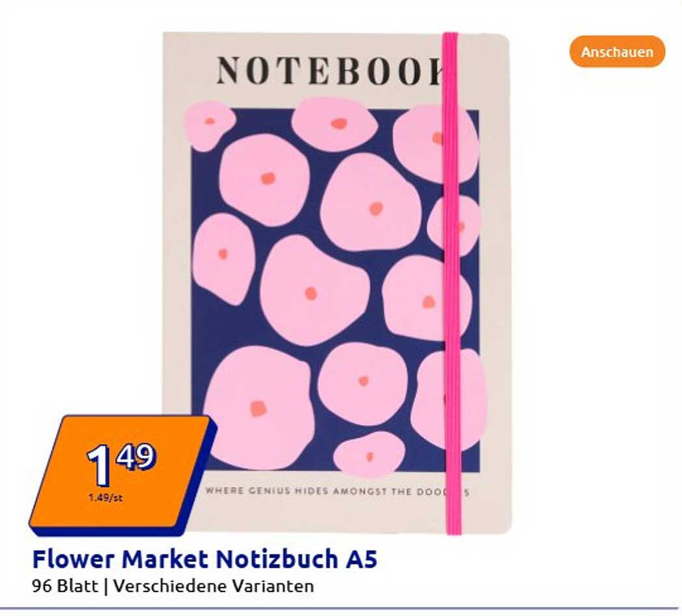682x616 pixels.
Task: Open the Flower Market Notizbuch A5 title
Action: [x=204, y=559]
